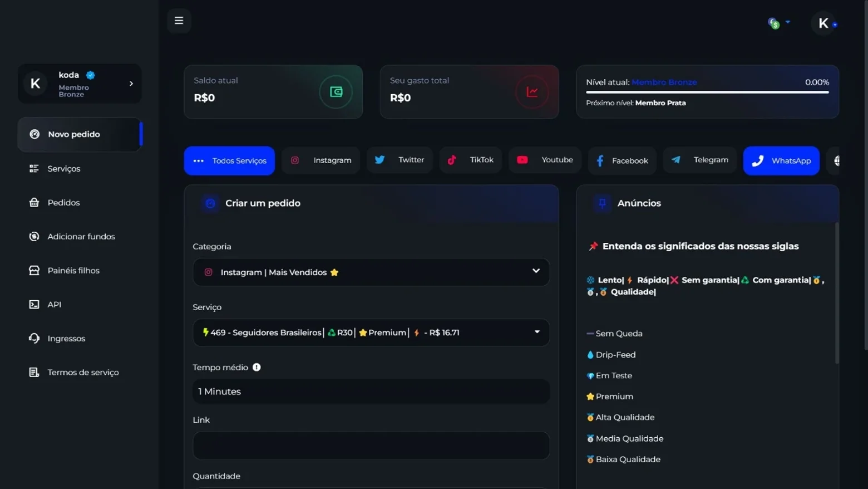The width and height of the screenshot is (868, 489).
Task: Expand the koda profile chevron
Action: click(x=131, y=84)
